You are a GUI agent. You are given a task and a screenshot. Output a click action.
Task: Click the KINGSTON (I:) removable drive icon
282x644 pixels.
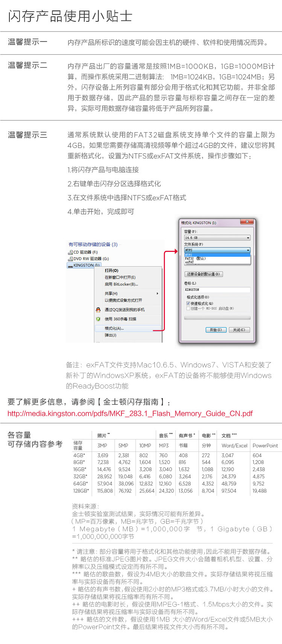tap(70, 265)
